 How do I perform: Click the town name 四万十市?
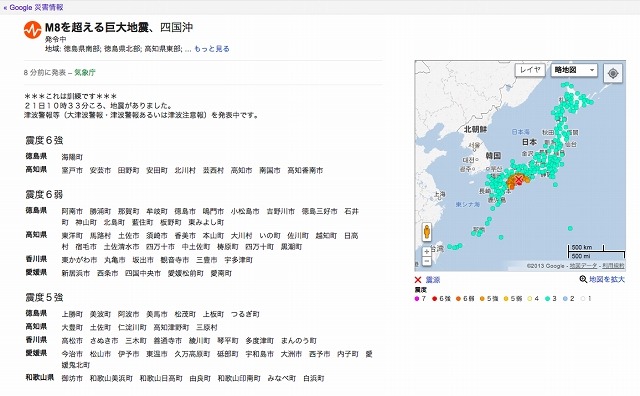pos(160,247)
